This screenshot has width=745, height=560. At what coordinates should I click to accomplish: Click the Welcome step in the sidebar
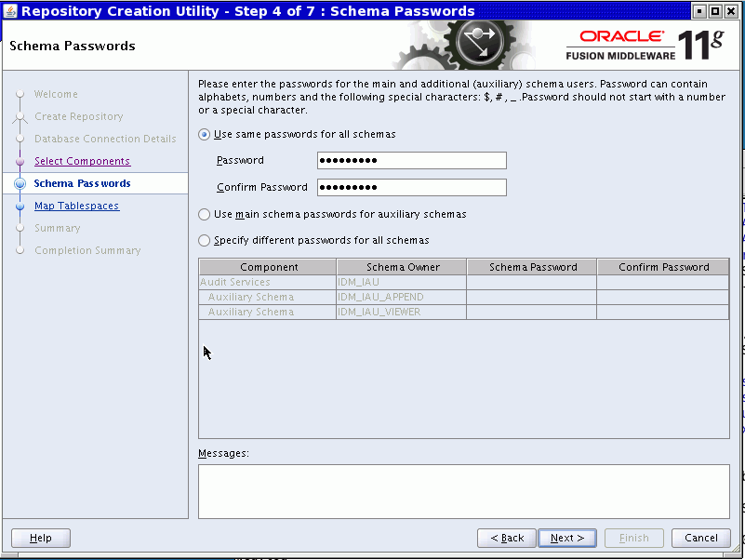[x=56, y=94]
